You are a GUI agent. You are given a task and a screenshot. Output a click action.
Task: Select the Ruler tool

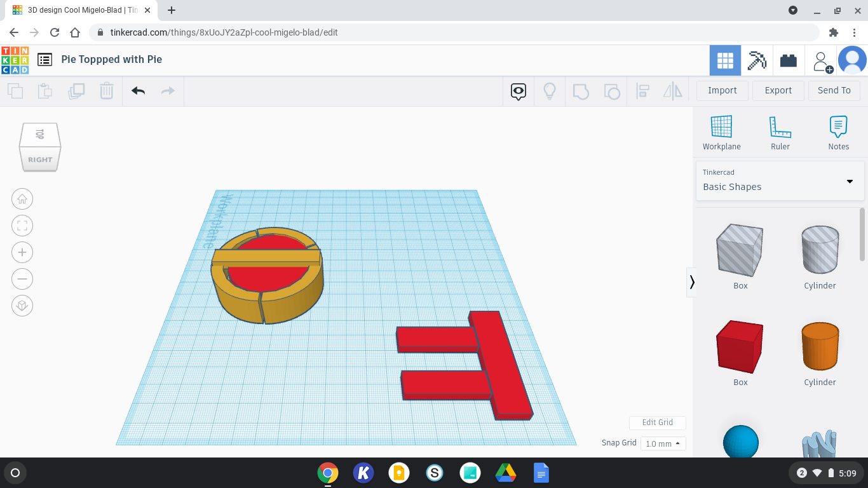[x=780, y=133]
